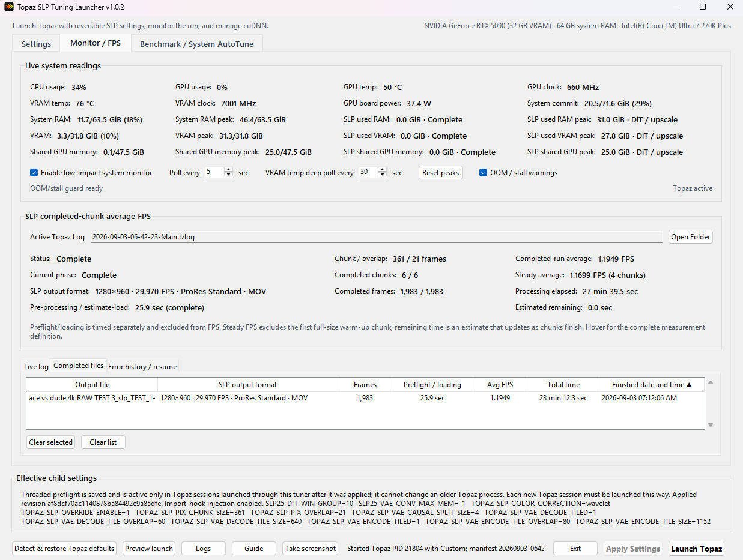Click the Preview launch button
Viewport: 743px width, 560px height.
[149, 549]
